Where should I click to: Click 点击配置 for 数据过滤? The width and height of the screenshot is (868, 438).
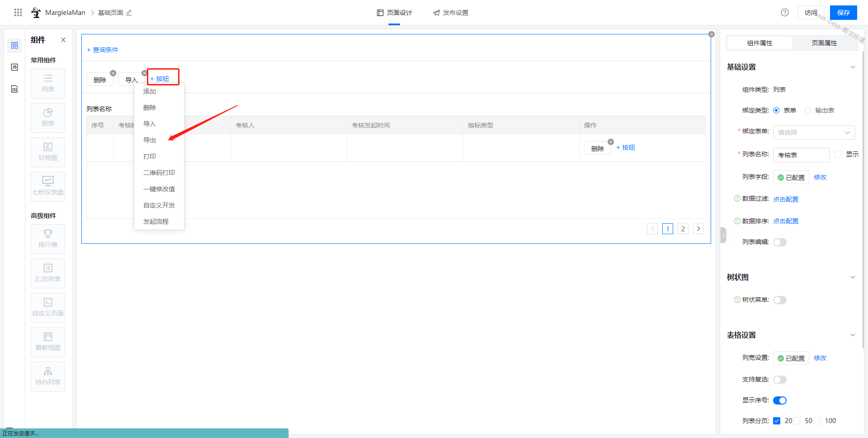click(786, 199)
